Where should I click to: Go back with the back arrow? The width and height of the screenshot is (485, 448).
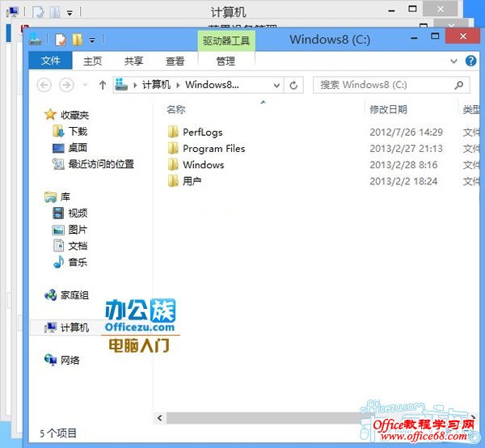click(x=44, y=85)
